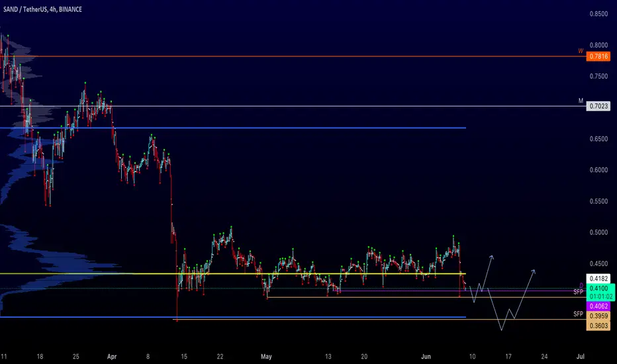Image resolution: width=617 pixels, height=364 pixels.
Task: Click the 01:01:02 candle countdown timer
Action: tap(600, 296)
